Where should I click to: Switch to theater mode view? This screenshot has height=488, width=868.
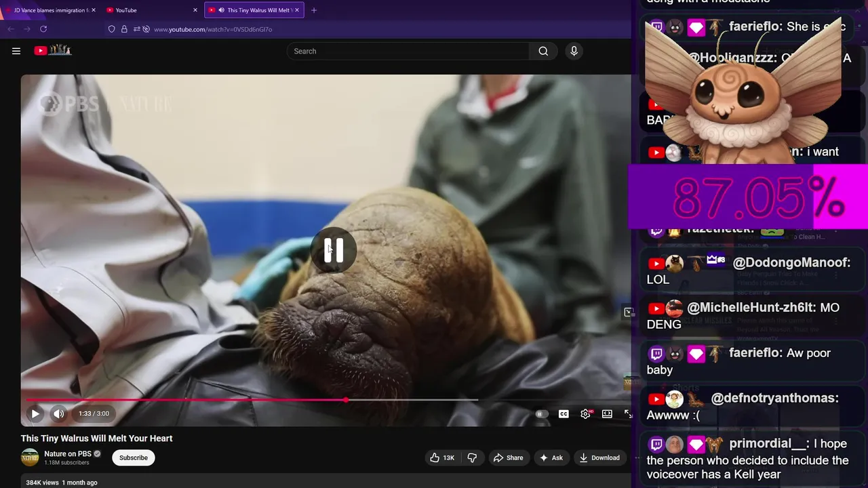point(607,413)
